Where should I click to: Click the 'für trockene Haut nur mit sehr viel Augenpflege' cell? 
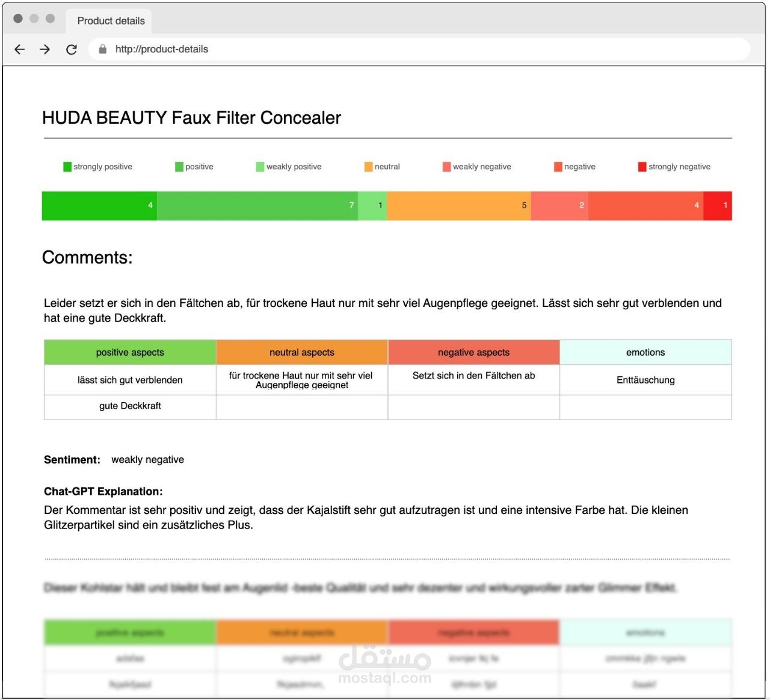point(302,380)
